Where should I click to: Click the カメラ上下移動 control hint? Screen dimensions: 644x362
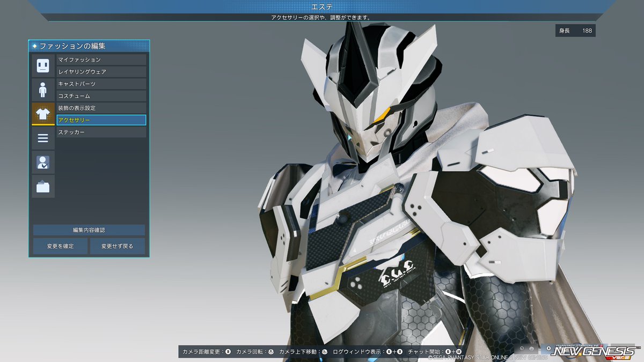tap(303, 352)
